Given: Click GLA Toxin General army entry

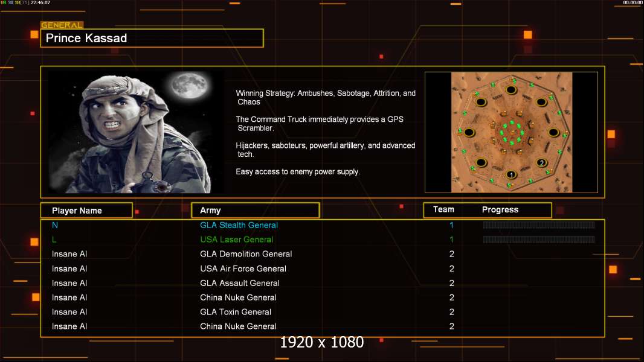Looking at the screenshot, I should 236,312.
